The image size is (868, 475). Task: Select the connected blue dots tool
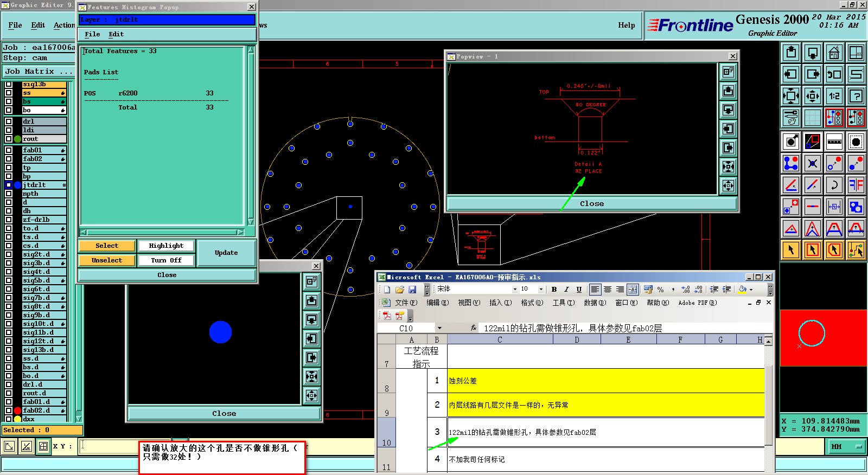tap(791, 163)
